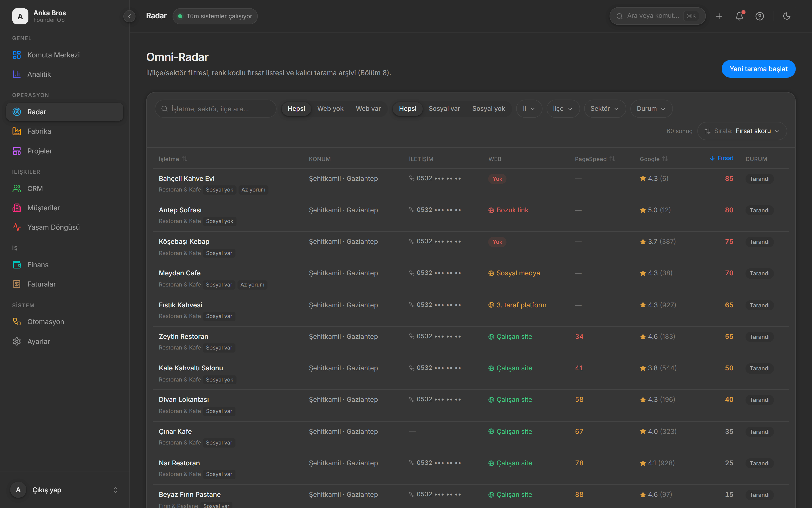Open Köşebaşı Kebap business
812x508 pixels.
point(184,242)
